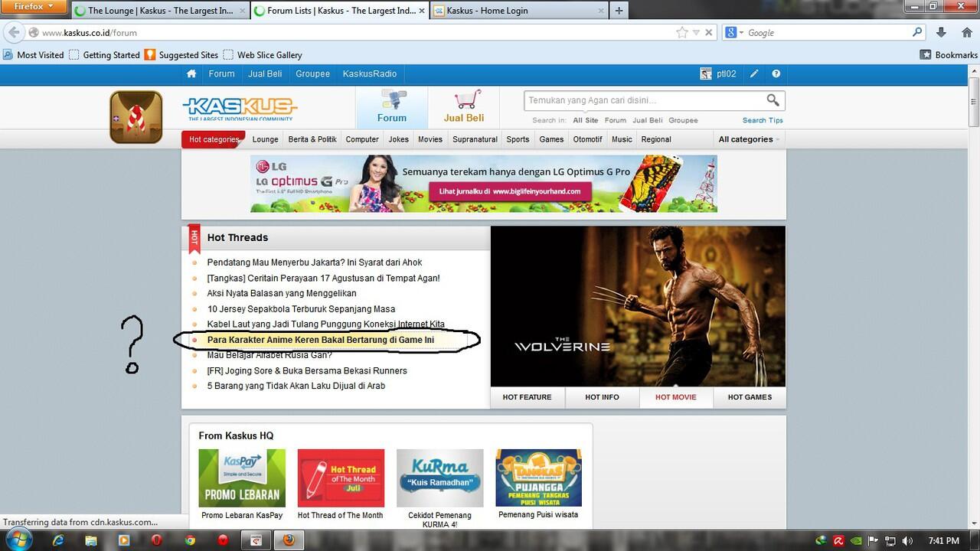Open thread Para Karakter Anime Keren
The height and width of the screenshot is (551, 980).
321,340
